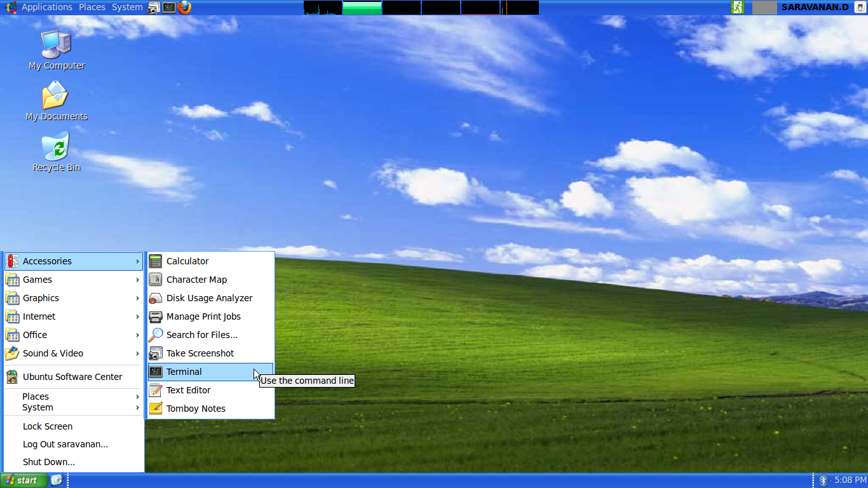Screen dimensions: 868x488
Task: Click the Calculator icon in submenu
Action: [x=156, y=261]
